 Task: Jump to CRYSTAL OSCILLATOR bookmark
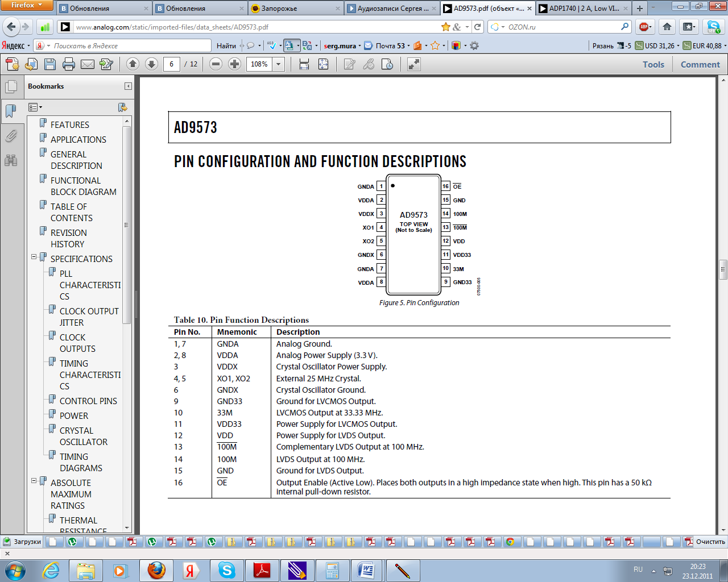[x=84, y=436]
